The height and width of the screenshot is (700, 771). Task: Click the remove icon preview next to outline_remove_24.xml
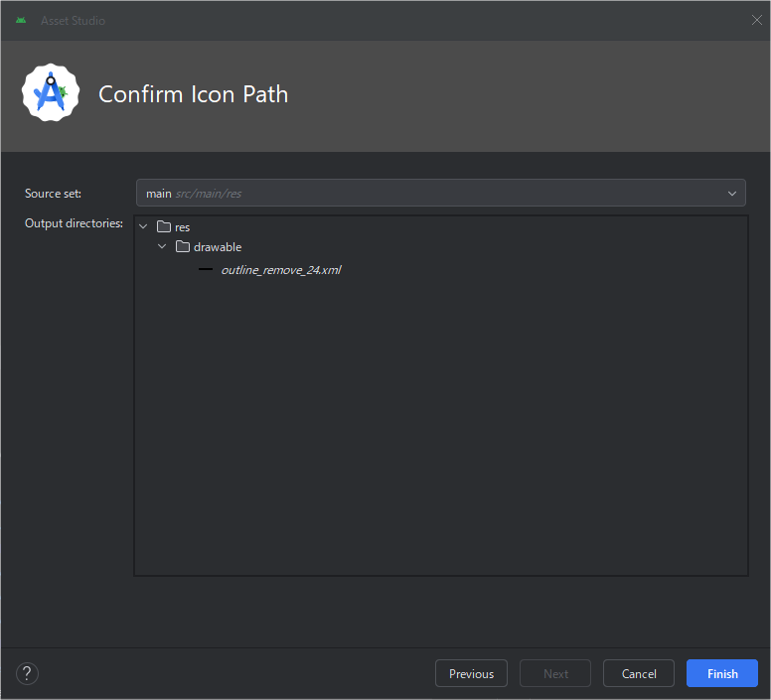coord(206,269)
